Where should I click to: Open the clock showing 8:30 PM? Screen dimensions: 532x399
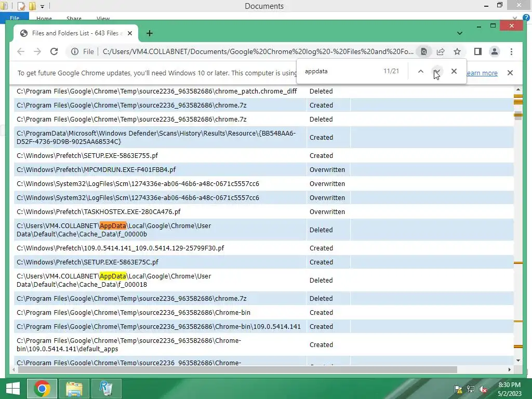(x=509, y=389)
